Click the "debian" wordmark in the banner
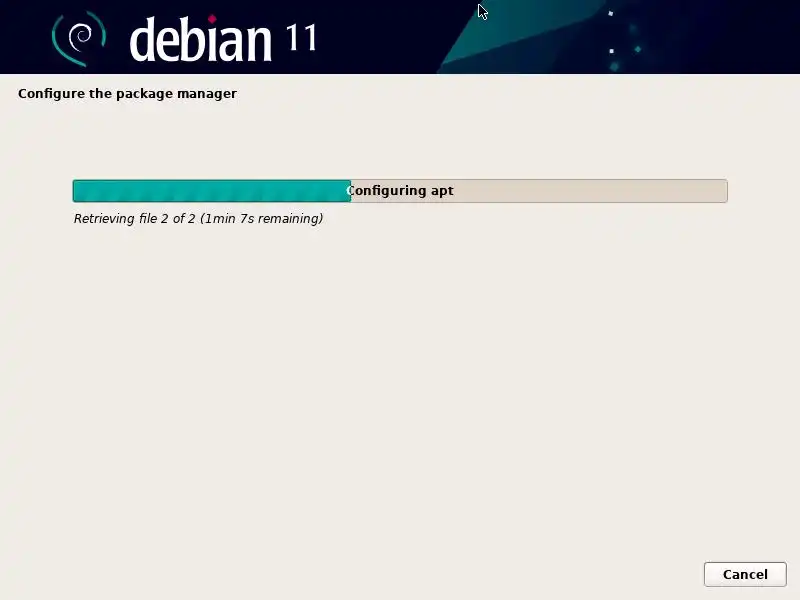This screenshot has width=800, height=600. 200,39
